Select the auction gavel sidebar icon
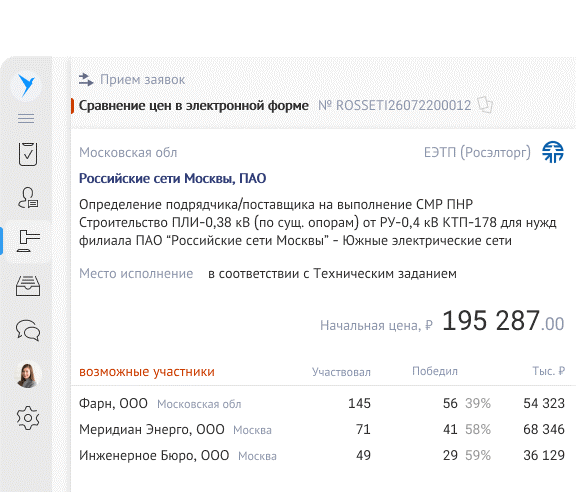Image resolution: width=576 pixels, height=492 pixels. point(28,241)
